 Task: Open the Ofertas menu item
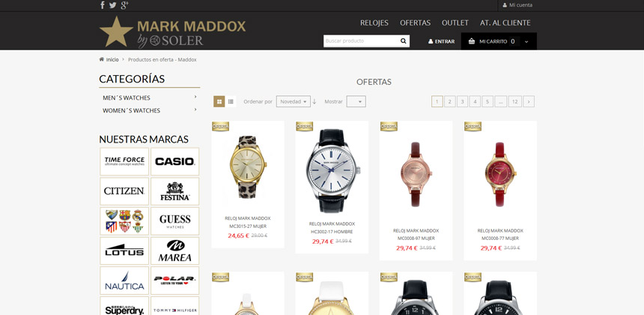416,22
